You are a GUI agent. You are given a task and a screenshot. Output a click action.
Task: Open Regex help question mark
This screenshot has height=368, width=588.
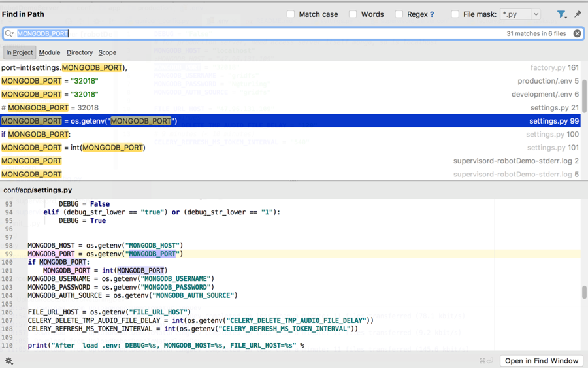[x=432, y=14]
